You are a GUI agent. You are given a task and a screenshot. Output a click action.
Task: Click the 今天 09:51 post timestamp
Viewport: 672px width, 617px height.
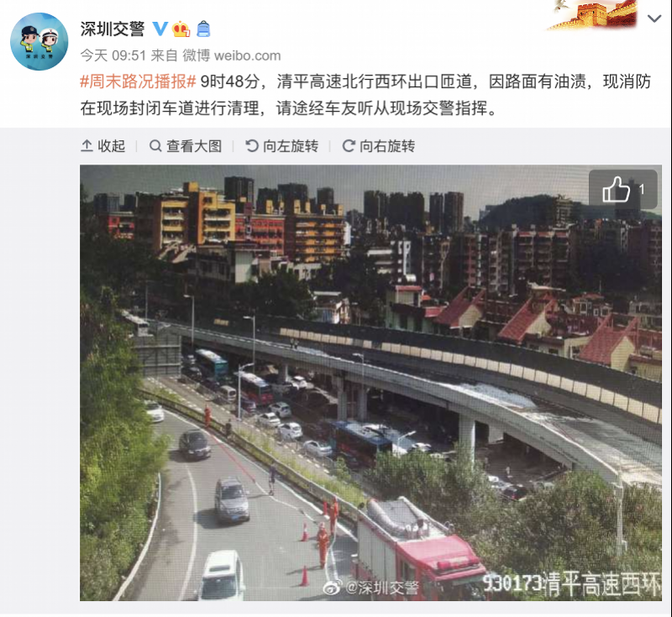click(113, 55)
